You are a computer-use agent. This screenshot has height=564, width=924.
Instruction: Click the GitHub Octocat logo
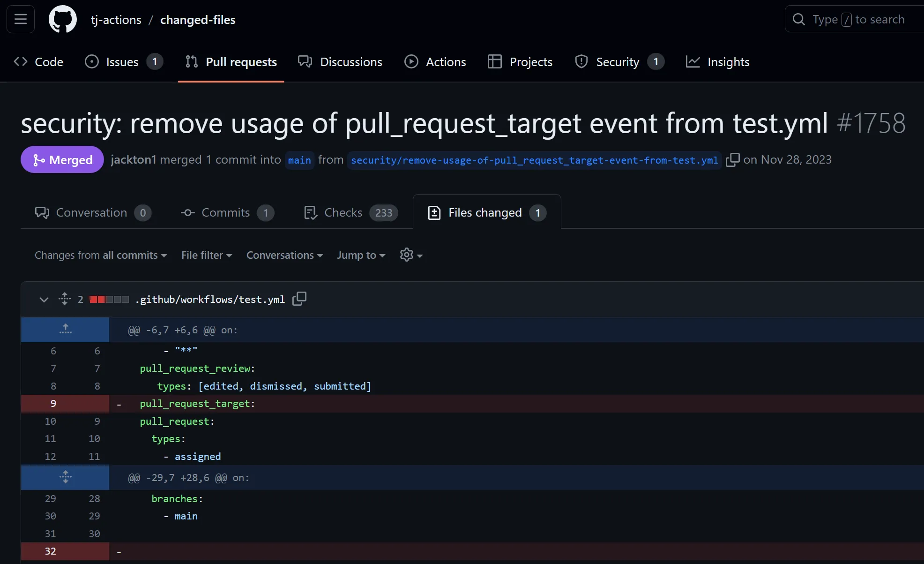pyautogui.click(x=63, y=19)
